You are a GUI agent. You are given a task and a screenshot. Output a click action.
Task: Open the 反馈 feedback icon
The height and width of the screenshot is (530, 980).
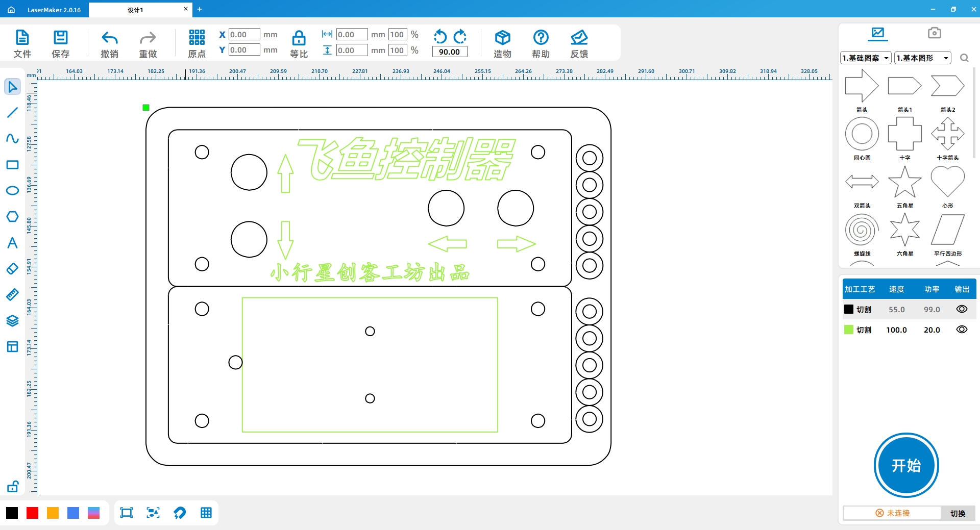coord(579,37)
